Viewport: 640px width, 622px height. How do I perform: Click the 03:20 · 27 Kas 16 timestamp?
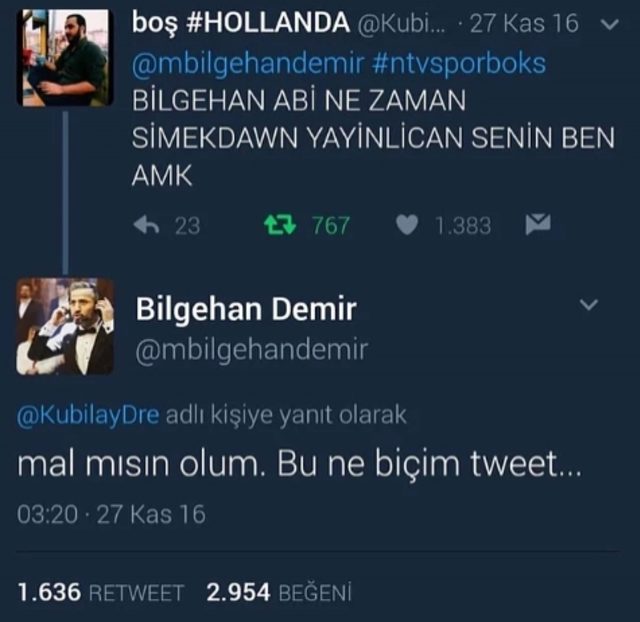[x=111, y=514]
